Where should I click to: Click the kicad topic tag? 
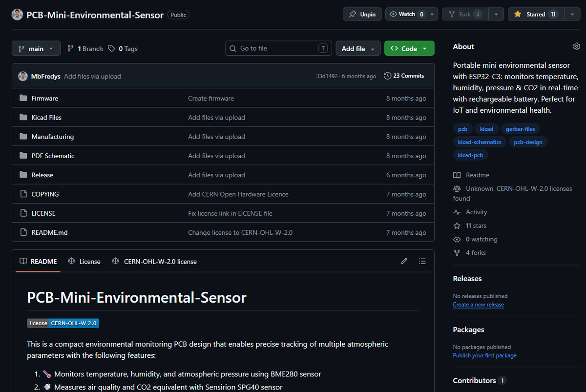coord(486,129)
